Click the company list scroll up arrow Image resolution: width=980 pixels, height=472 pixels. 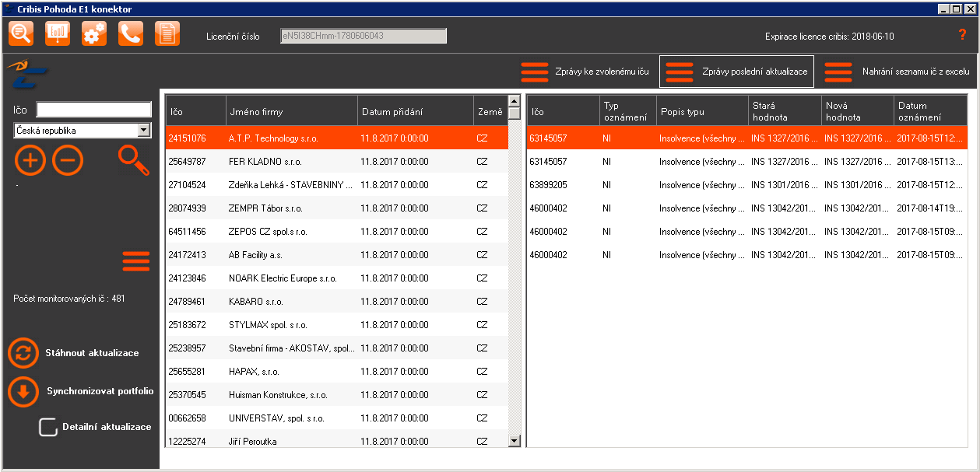(x=514, y=101)
